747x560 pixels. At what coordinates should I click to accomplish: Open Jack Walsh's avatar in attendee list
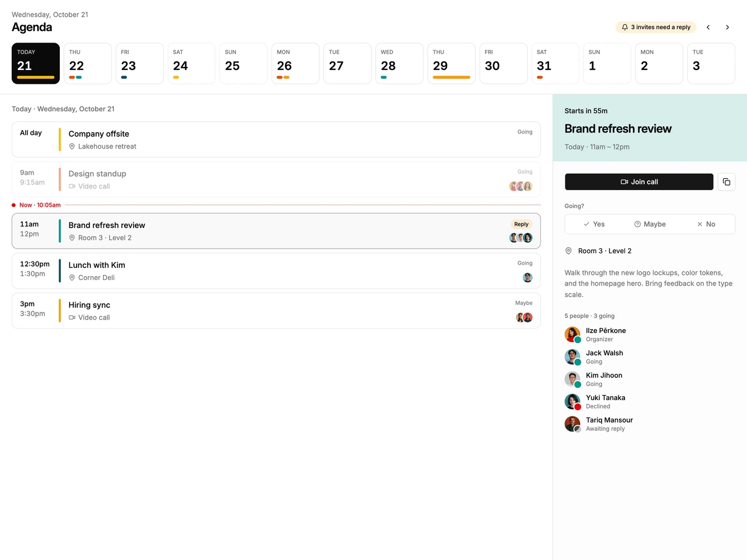573,357
